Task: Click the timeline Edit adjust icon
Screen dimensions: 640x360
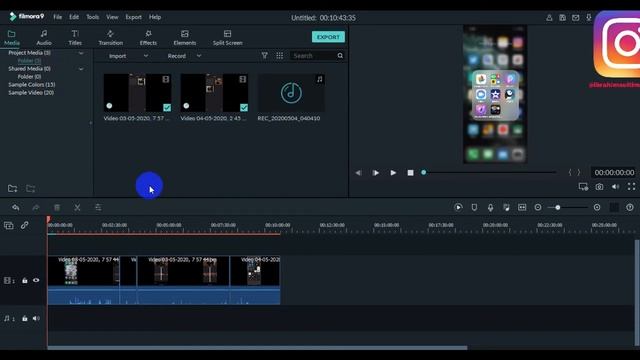Action: tap(98, 207)
